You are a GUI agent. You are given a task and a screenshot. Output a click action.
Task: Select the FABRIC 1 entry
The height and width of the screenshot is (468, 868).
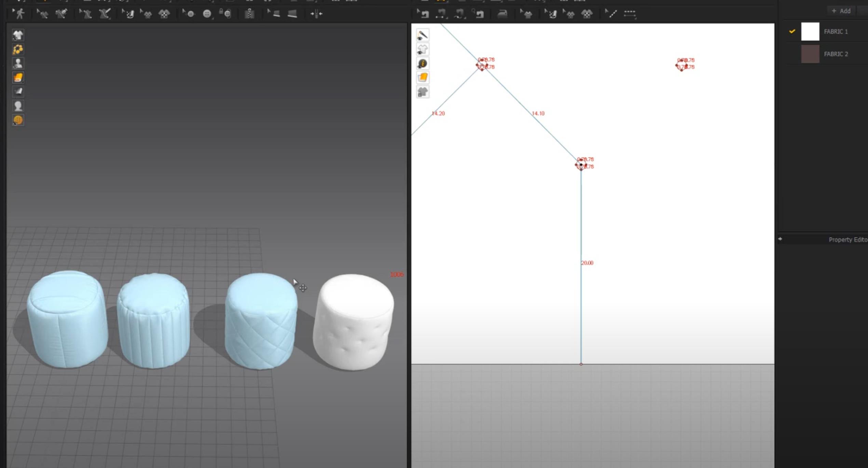pos(836,31)
